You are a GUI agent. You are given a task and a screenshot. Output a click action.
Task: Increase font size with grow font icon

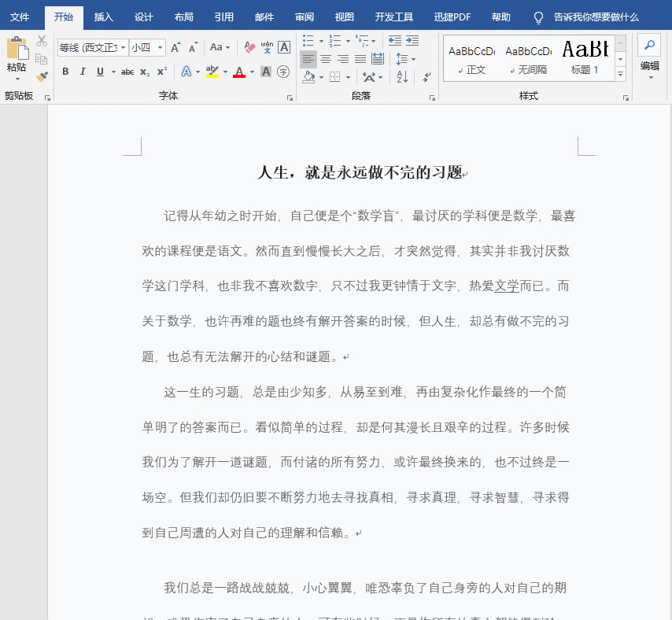(x=175, y=47)
